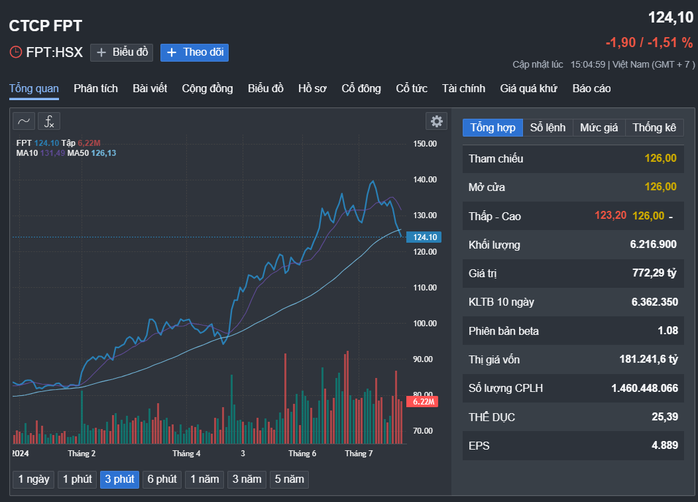This screenshot has width=698, height=502.
Task: Select the 1 phút timeframe
Action: [77, 479]
